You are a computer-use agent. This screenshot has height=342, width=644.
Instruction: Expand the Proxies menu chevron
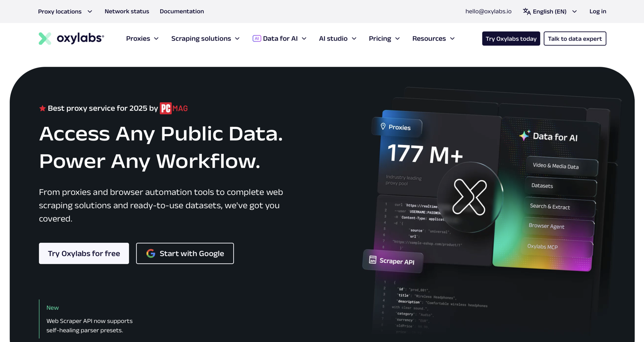[156, 39]
